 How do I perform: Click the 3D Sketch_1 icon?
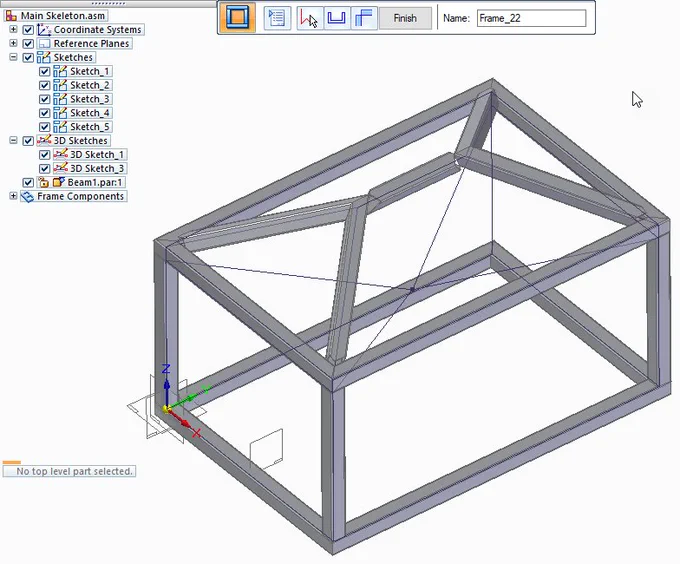coord(60,154)
